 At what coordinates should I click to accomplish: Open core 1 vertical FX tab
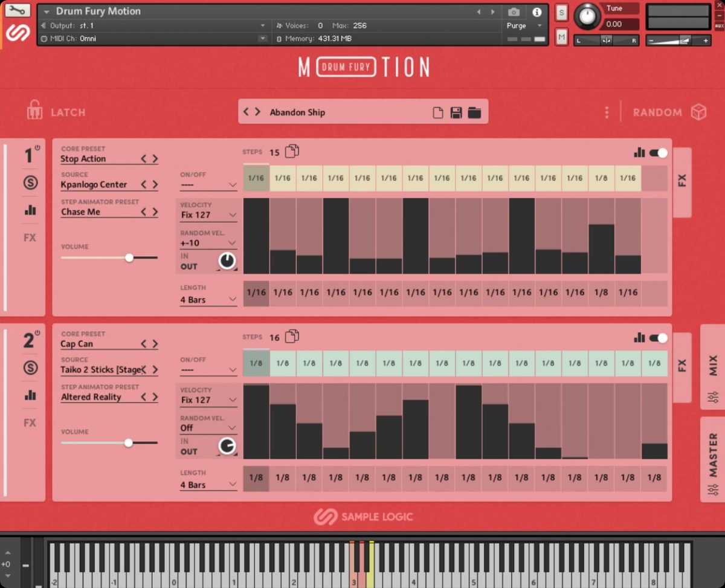[681, 181]
